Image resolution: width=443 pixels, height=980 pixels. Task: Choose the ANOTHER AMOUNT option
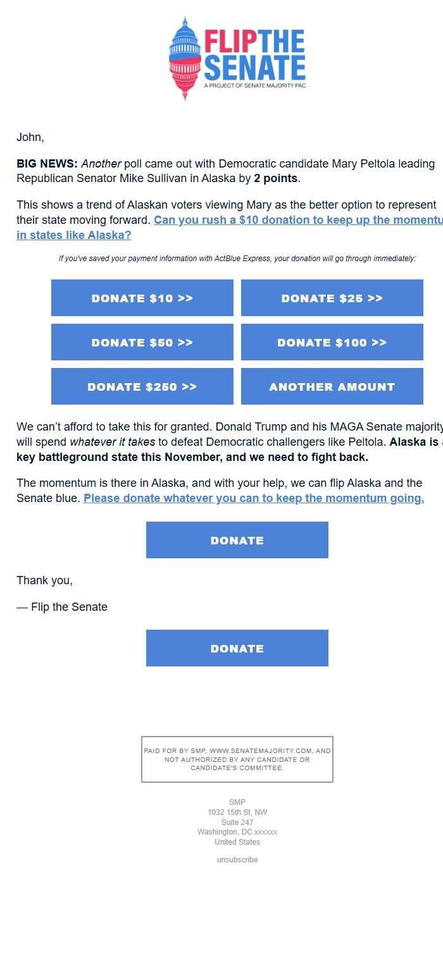[x=332, y=386]
